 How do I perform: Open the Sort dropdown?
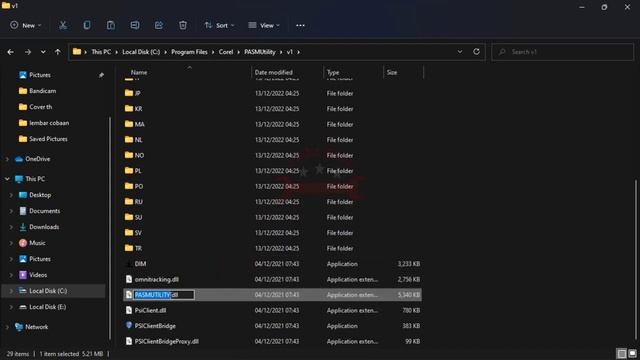pyautogui.click(x=219, y=25)
